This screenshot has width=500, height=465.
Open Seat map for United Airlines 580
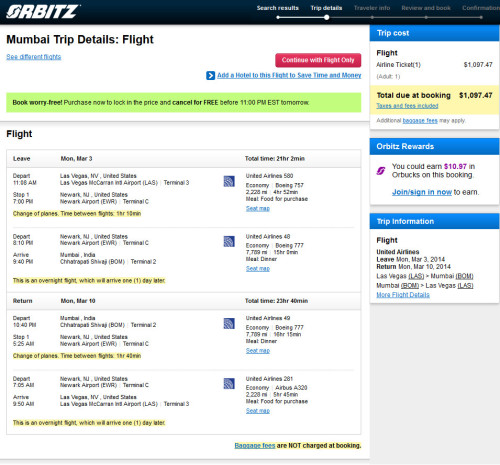[258, 208]
